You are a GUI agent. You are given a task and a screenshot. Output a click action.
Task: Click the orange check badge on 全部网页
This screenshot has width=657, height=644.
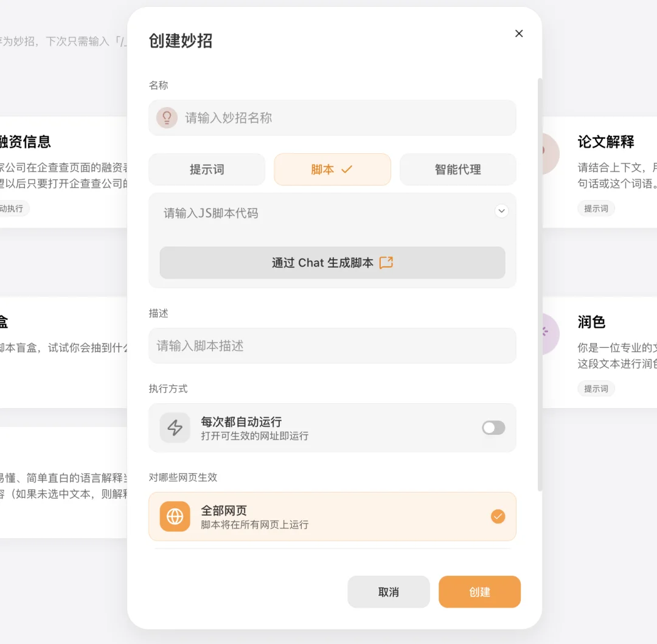pos(498,516)
